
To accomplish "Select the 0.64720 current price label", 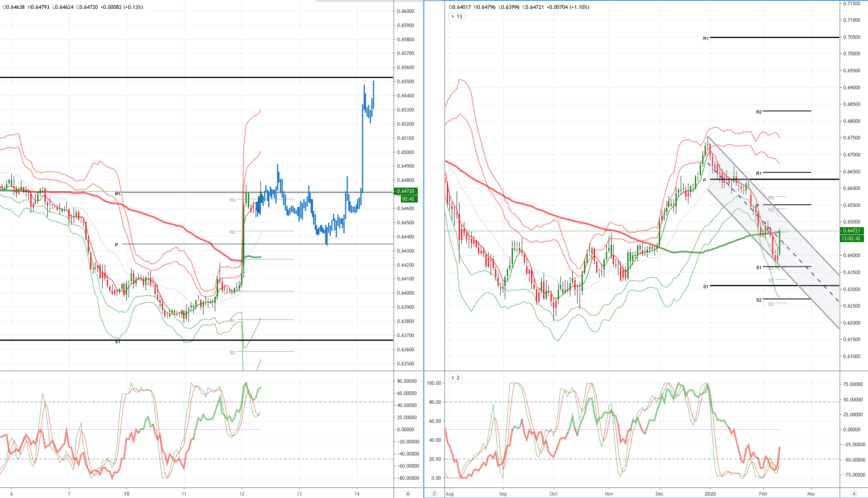I will tap(405, 191).
